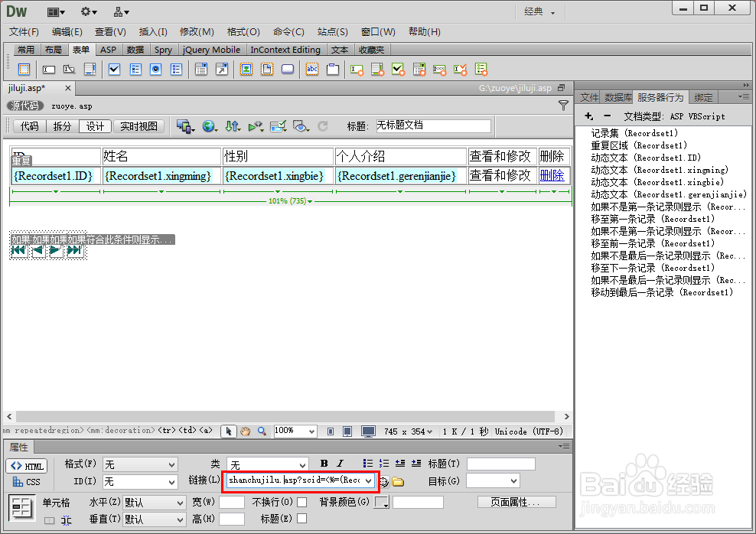Switch to the Spry insert tab
This screenshot has width=756, height=534.
tap(163, 50)
